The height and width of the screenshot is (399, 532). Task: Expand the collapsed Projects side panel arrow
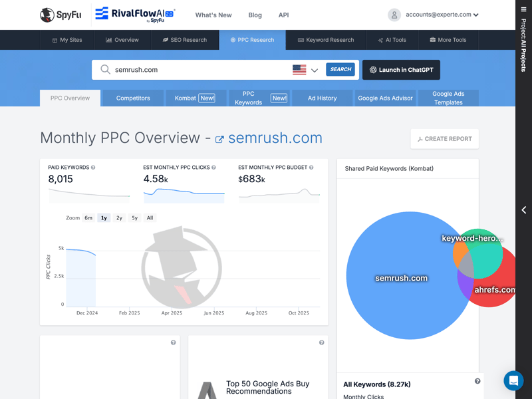(523, 210)
